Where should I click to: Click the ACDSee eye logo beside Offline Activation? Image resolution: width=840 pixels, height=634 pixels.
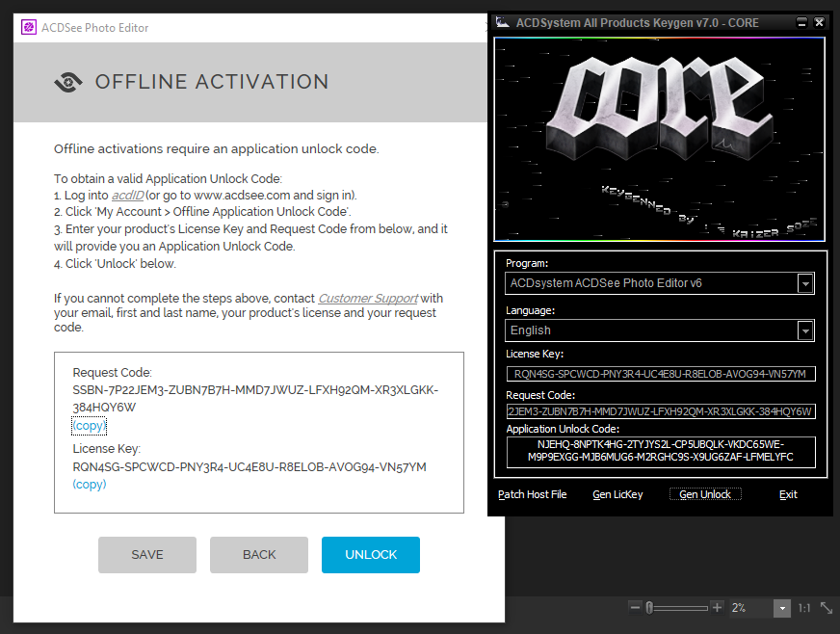[x=68, y=82]
